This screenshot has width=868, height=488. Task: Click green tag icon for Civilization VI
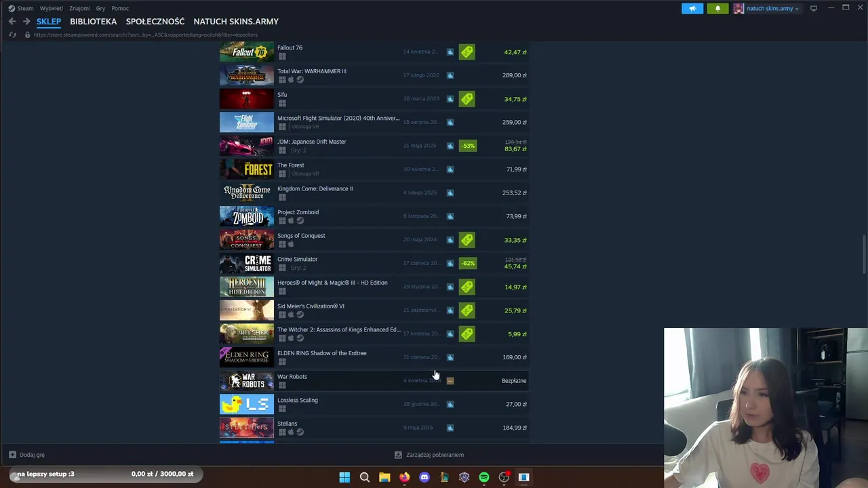pos(467,310)
